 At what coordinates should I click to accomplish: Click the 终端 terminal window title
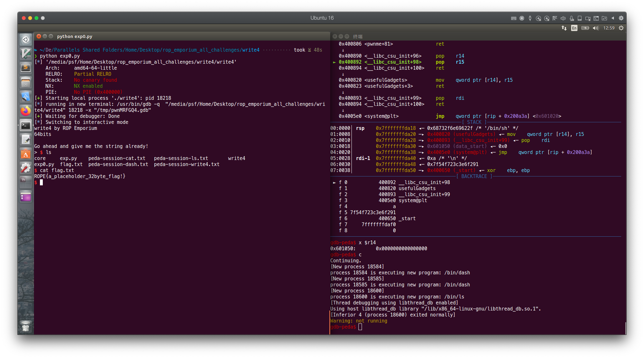click(358, 36)
